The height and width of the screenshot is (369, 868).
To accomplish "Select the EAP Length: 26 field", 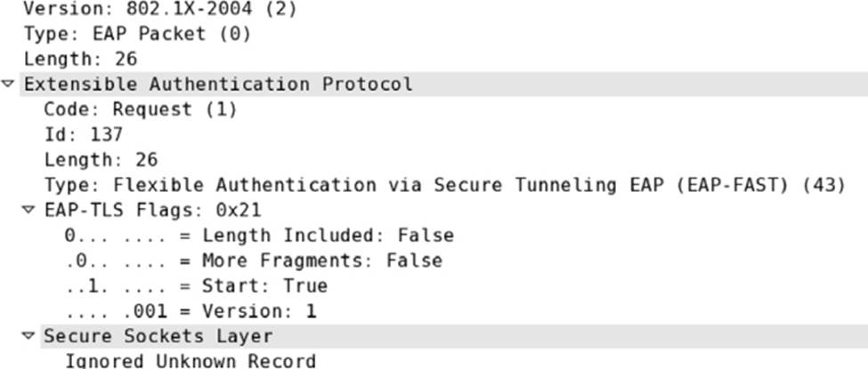I will click(x=101, y=160).
